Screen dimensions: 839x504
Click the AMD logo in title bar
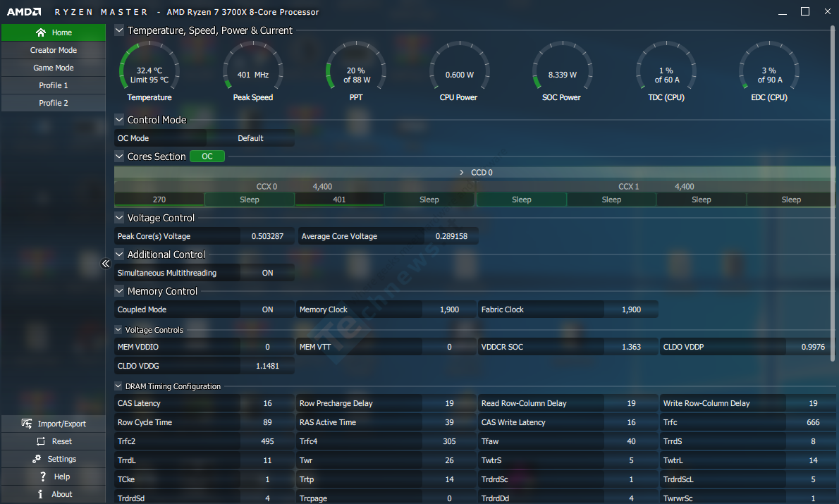click(24, 12)
